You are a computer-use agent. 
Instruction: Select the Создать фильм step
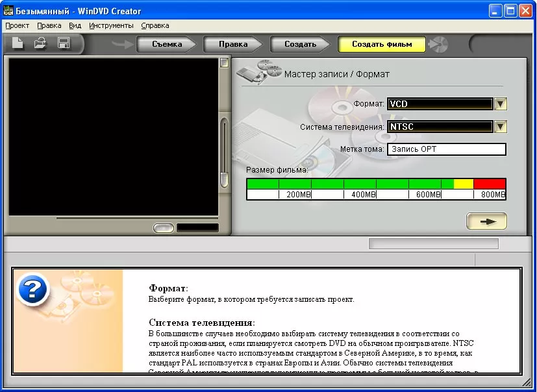coord(381,44)
